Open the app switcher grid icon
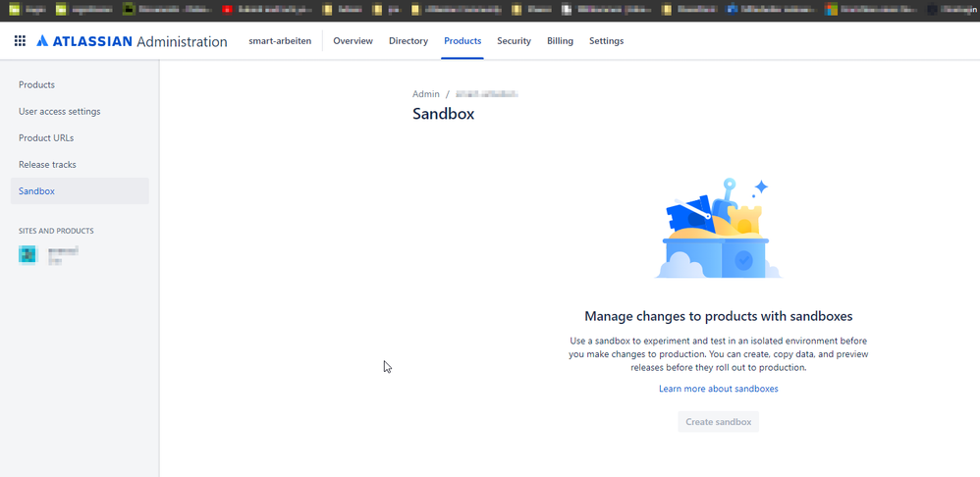Screen dimensions: 980x477 pyautogui.click(x=20, y=40)
